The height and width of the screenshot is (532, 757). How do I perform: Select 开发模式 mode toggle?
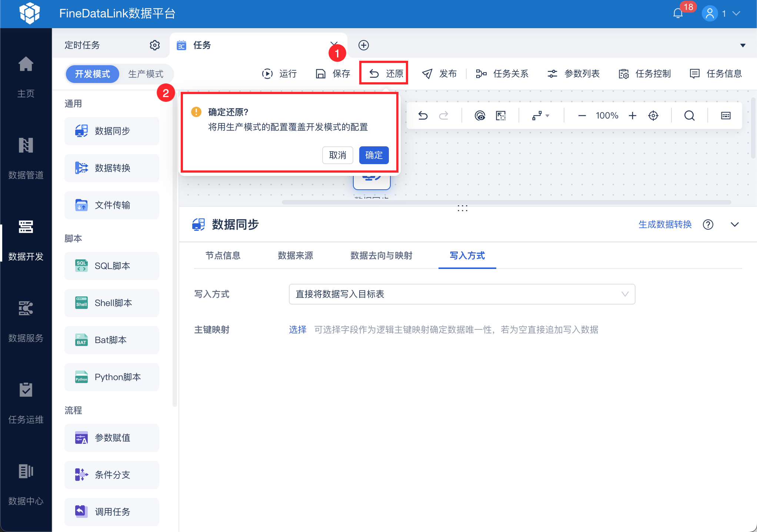(93, 74)
